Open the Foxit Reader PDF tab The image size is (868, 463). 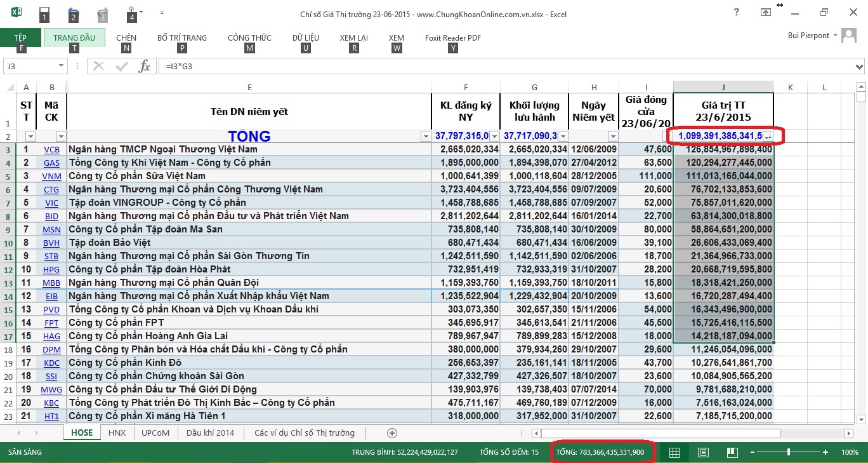[452, 37]
